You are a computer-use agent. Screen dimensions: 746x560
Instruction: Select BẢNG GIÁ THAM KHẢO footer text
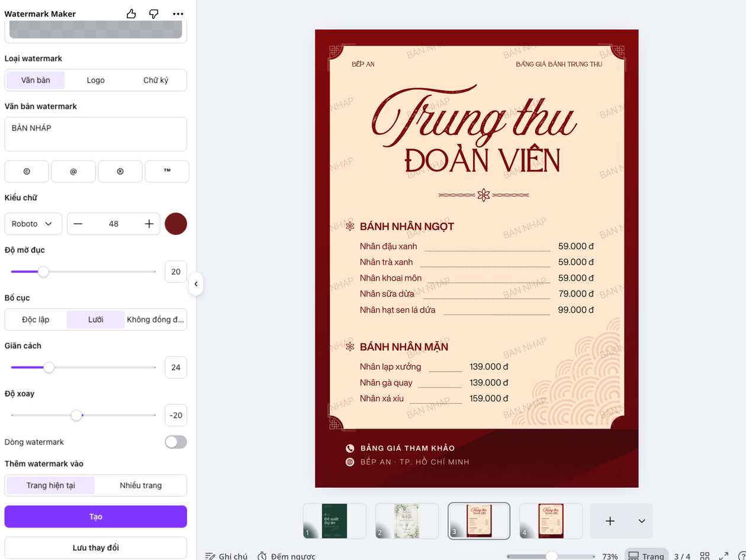(408, 448)
